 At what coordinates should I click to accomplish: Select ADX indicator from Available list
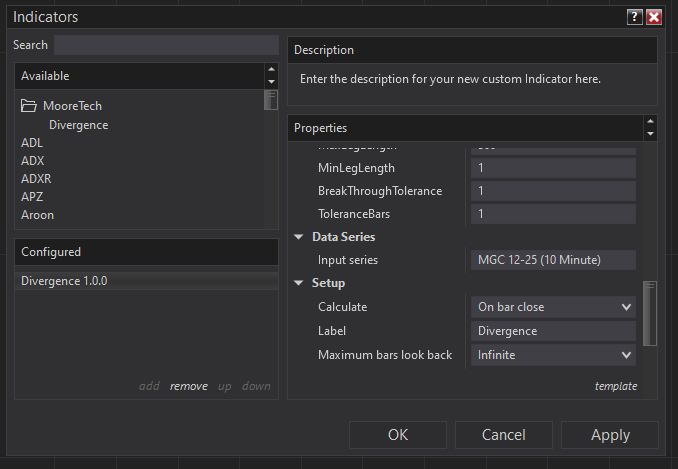pos(33,161)
